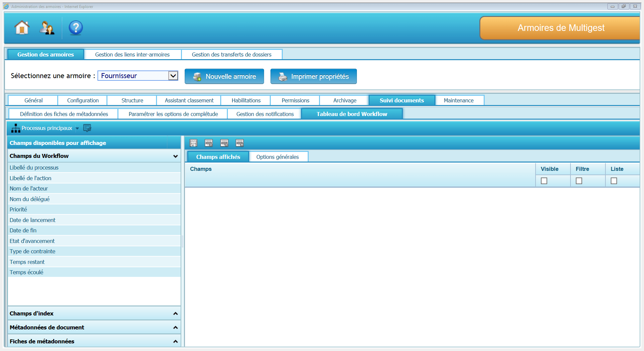The height and width of the screenshot is (351, 644).
Task: Click the Imprimer propriétés button
Action: click(x=313, y=76)
